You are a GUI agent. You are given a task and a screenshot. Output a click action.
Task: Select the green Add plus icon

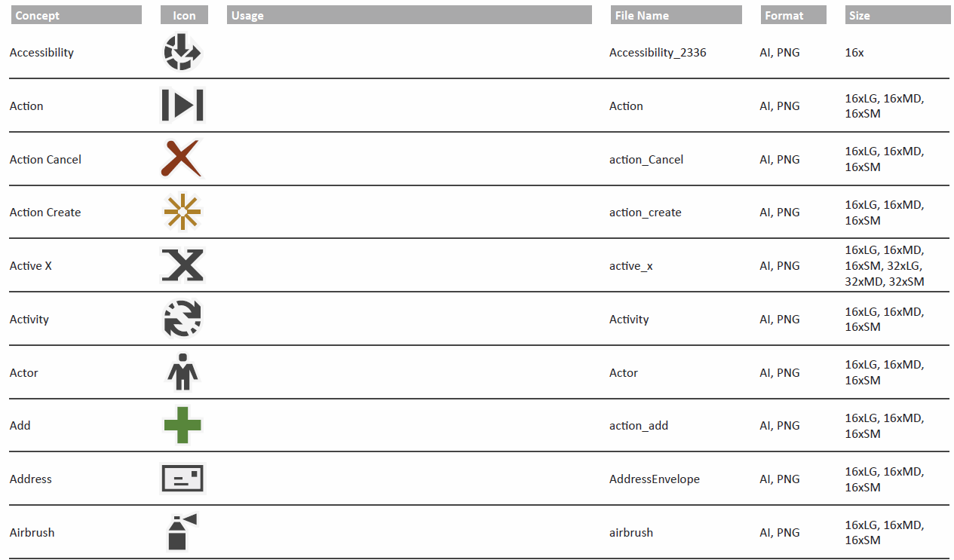coord(183,425)
